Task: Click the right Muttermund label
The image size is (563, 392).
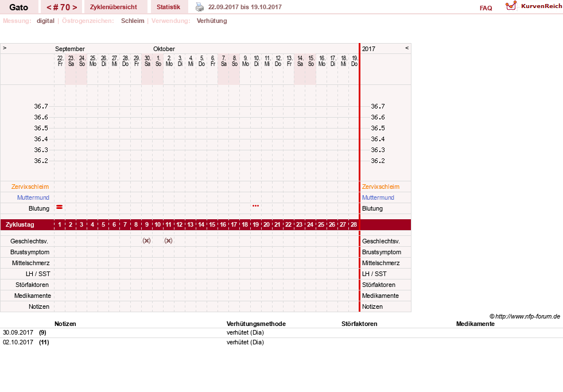Action: (378, 197)
